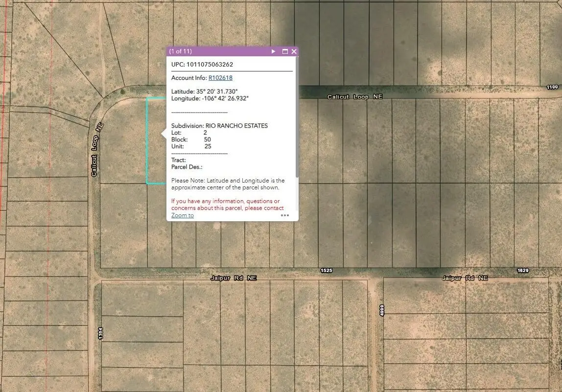Advance to next parcel record with arrow icon
The image size is (562, 392).
pyautogui.click(x=273, y=51)
